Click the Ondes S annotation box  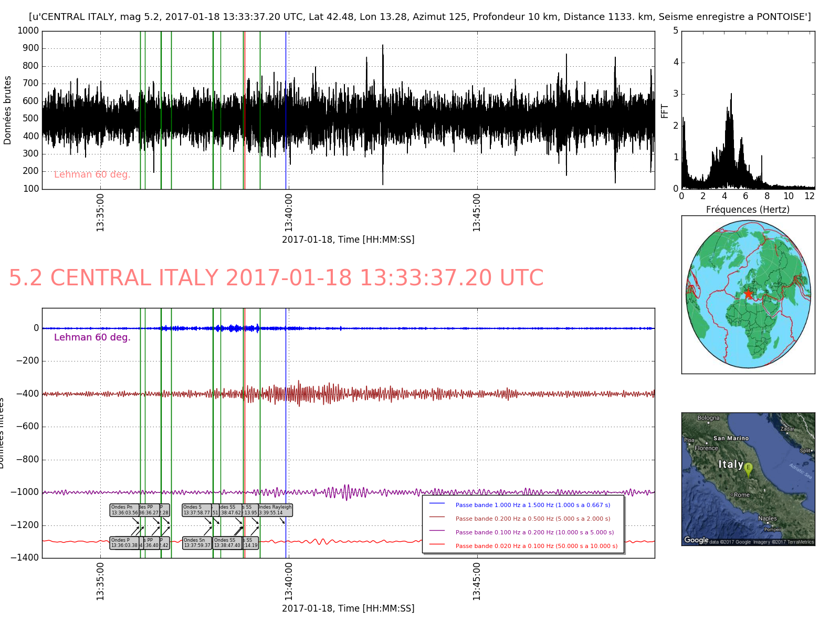[x=196, y=510]
